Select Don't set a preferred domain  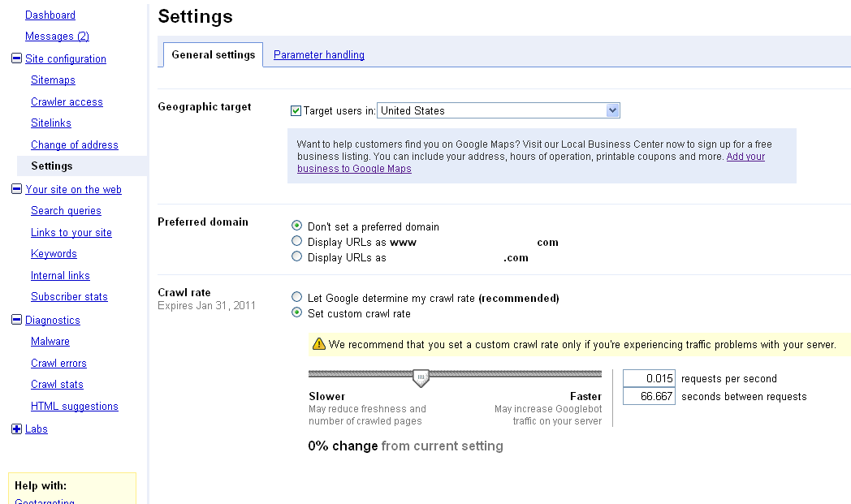click(296, 226)
